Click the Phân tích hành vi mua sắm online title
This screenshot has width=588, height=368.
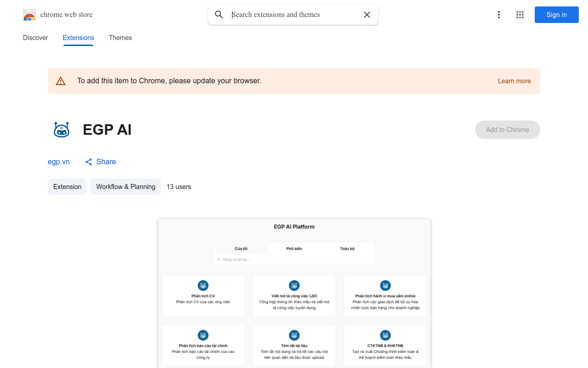[x=385, y=296]
